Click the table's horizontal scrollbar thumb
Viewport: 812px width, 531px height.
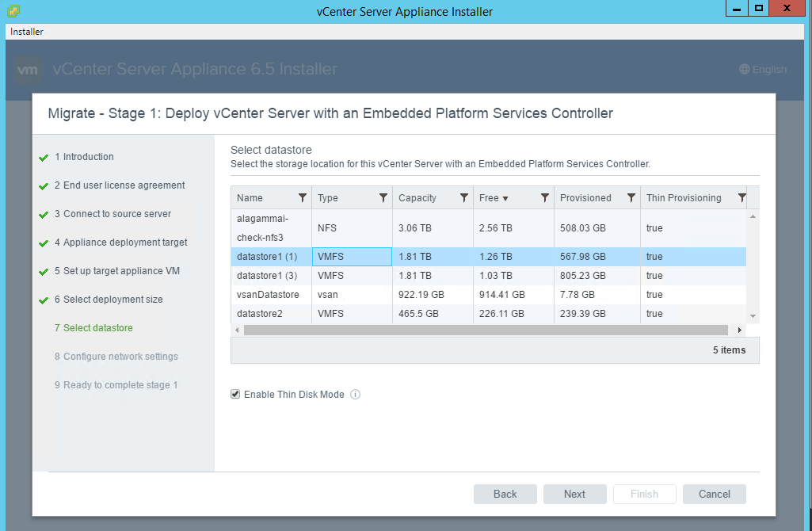point(486,330)
